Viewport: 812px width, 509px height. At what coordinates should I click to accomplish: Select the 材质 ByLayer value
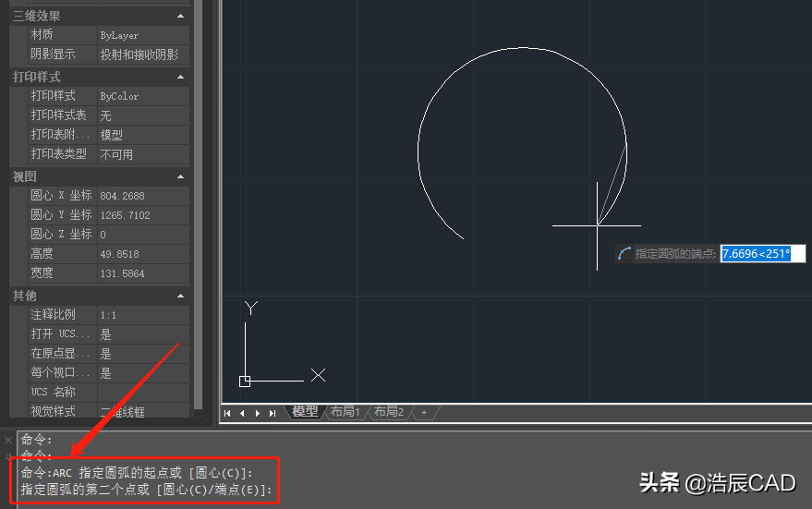143,35
